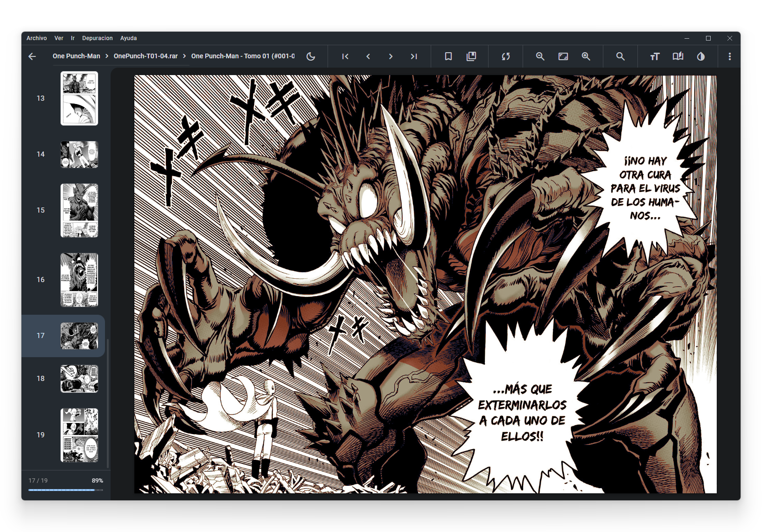762x532 pixels.
Task: Toggle image color inversion
Action: (701, 56)
